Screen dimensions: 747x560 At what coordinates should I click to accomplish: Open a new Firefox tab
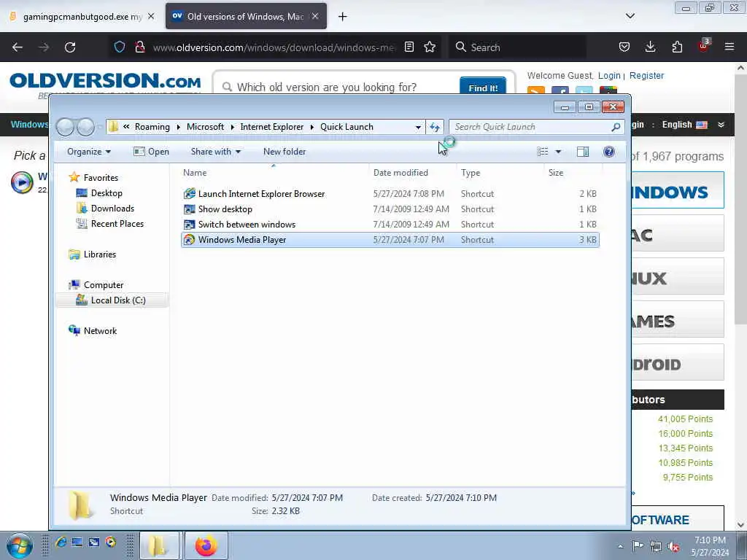pyautogui.click(x=343, y=17)
